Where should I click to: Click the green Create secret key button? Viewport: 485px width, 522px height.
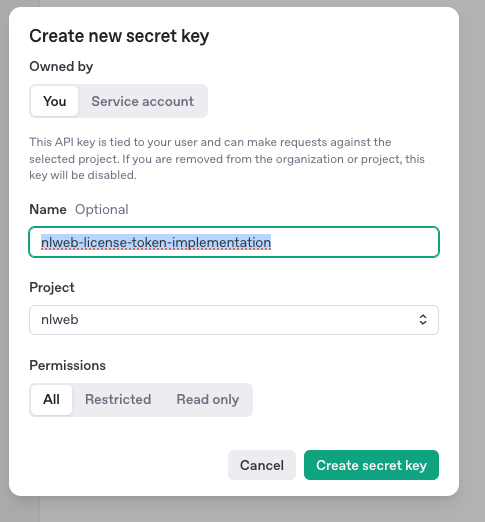(371, 465)
